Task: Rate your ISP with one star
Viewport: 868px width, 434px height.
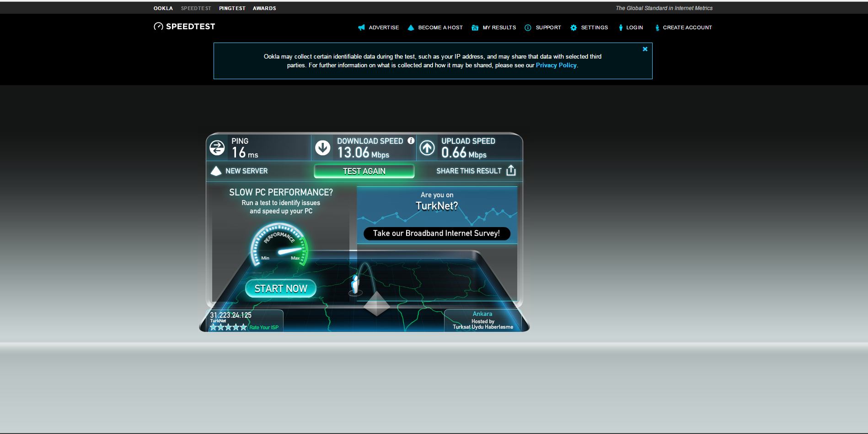Action: pyautogui.click(x=213, y=327)
